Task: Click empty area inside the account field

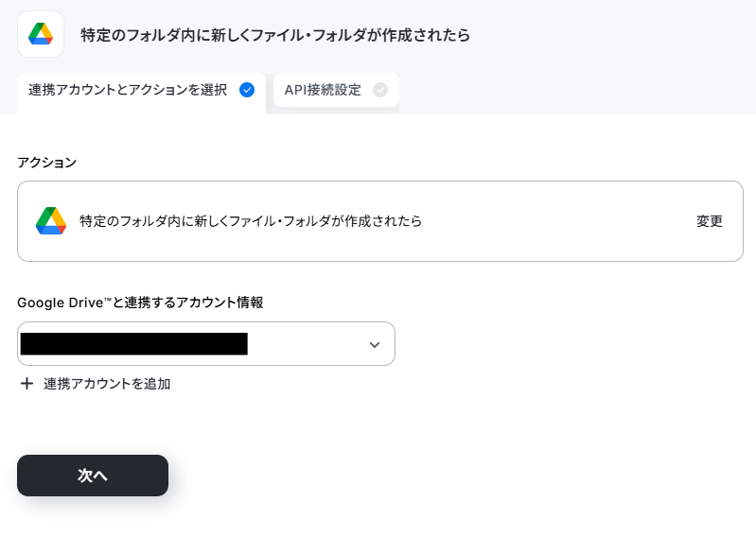Action: 307,344
